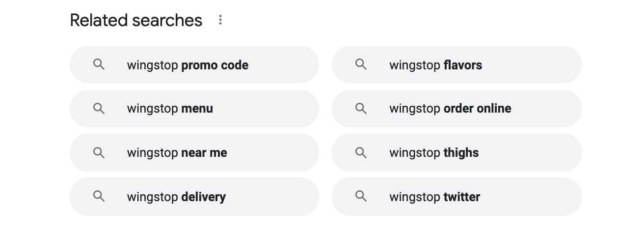The width and height of the screenshot is (644, 238).
Task: Click the bold text 'promo code'
Action: (x=215, y=65)
